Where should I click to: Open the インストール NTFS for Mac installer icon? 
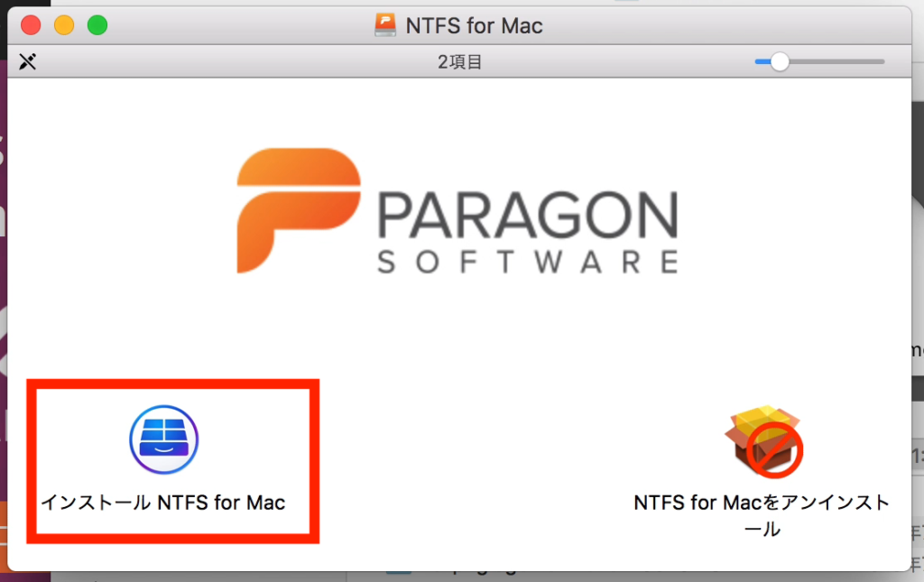click(164, 439)
